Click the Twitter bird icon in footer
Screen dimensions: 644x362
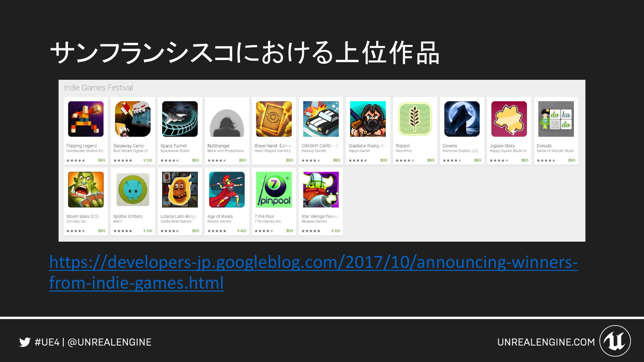pyautogui.click(x=25, y=342)
